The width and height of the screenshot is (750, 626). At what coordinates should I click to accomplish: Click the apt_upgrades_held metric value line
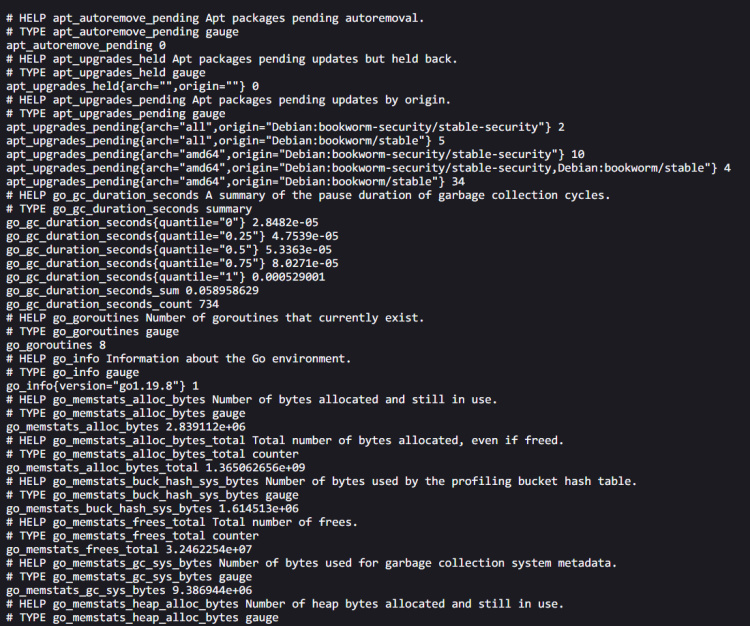pyautogui.click(x=132, y=86)
